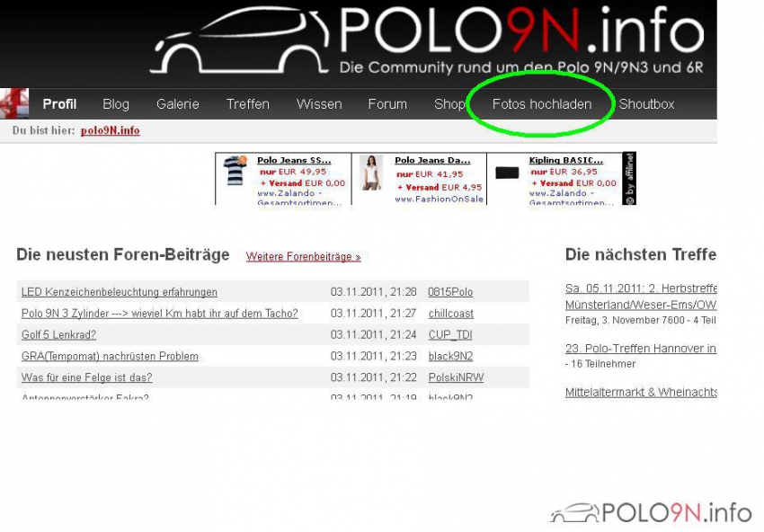Screen dimensions: 764x532
Task: View user profile of chillcoast
Action: coord(450,314)
